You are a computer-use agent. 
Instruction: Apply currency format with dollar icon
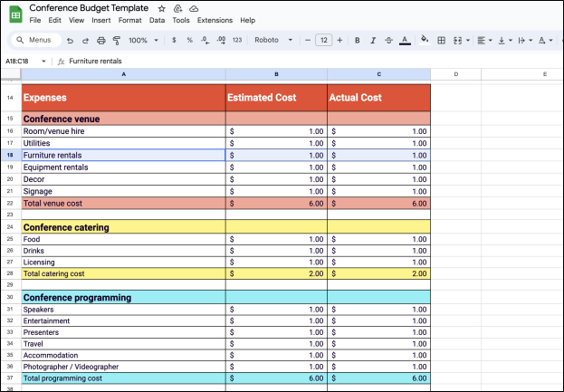click(x=174, y=40)
